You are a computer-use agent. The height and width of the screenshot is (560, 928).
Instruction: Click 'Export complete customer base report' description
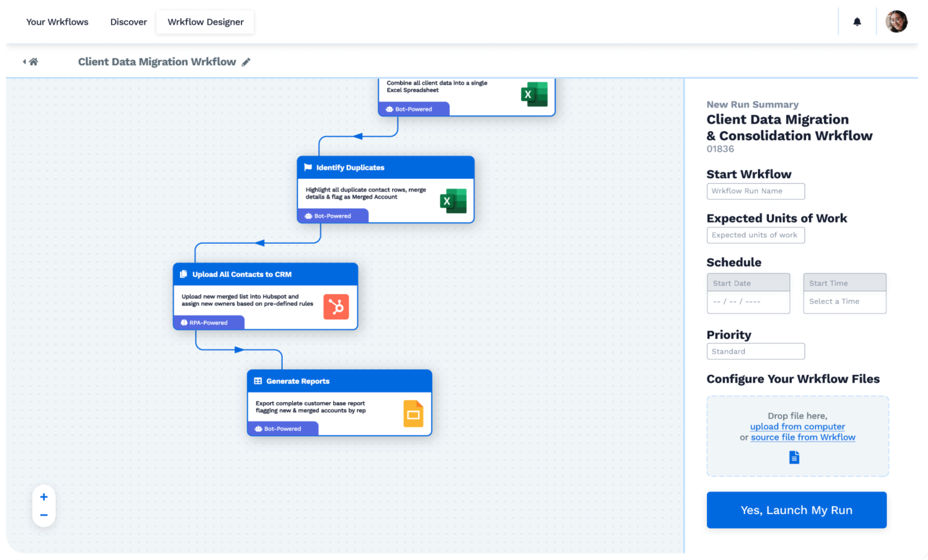point(310,407)
